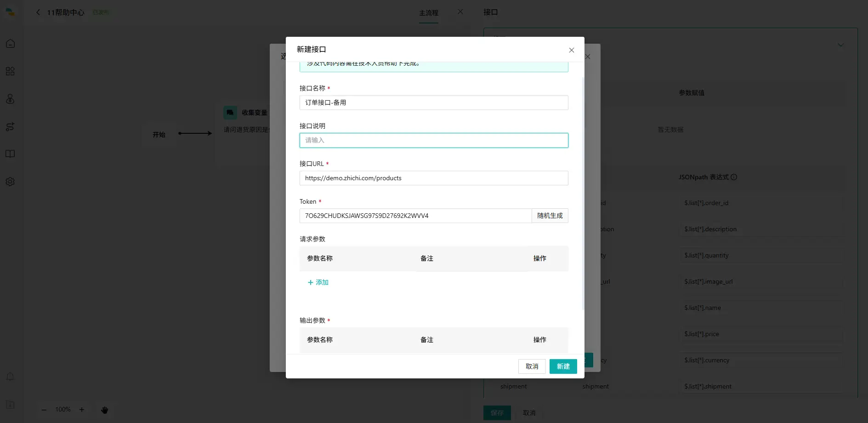Close the 主流程 tab with the X
The height and width of the screenshot is (423, 868).
click(460, 11)
